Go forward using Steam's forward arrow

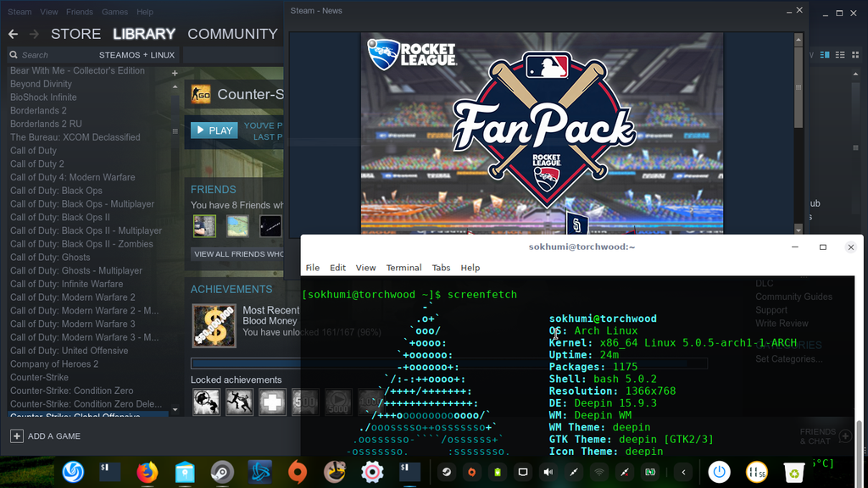pyautogui.click(x=34, y=34)
